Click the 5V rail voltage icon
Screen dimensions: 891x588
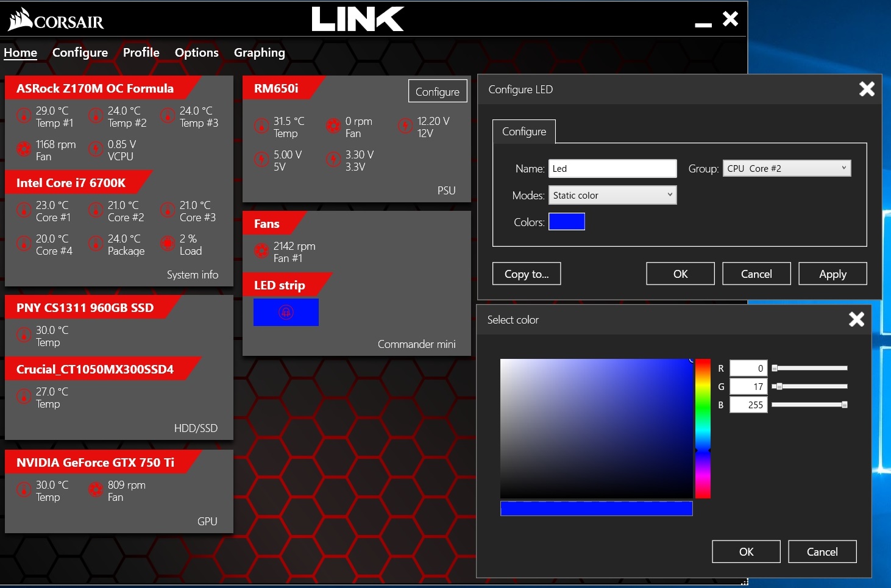[261, 159]
